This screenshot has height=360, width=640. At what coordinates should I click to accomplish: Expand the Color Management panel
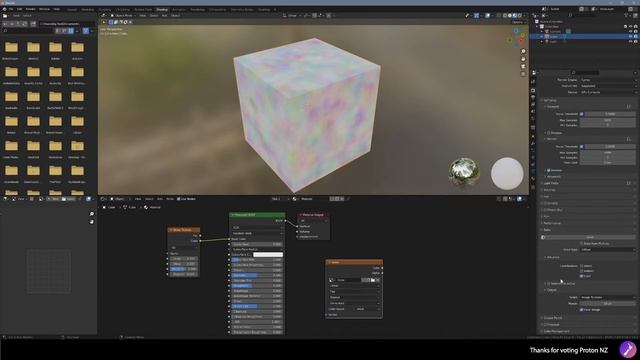pyautogui.click(x=556, y=331)
